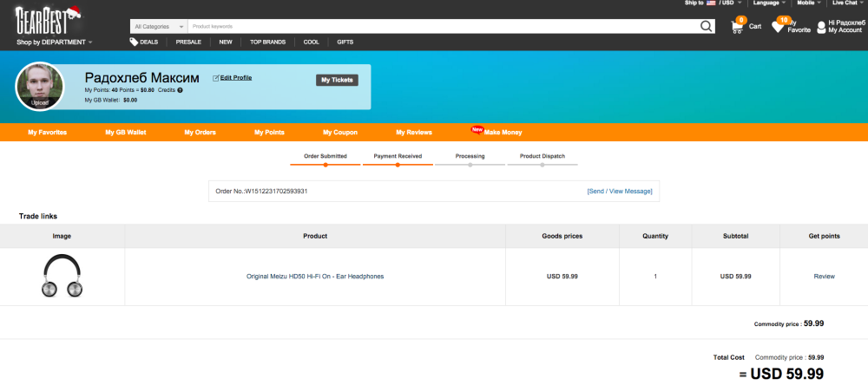Screen dimensions: 868x385
Task: Click the Trade links heading
Action: pyautogui.click(x=38, y=216)
